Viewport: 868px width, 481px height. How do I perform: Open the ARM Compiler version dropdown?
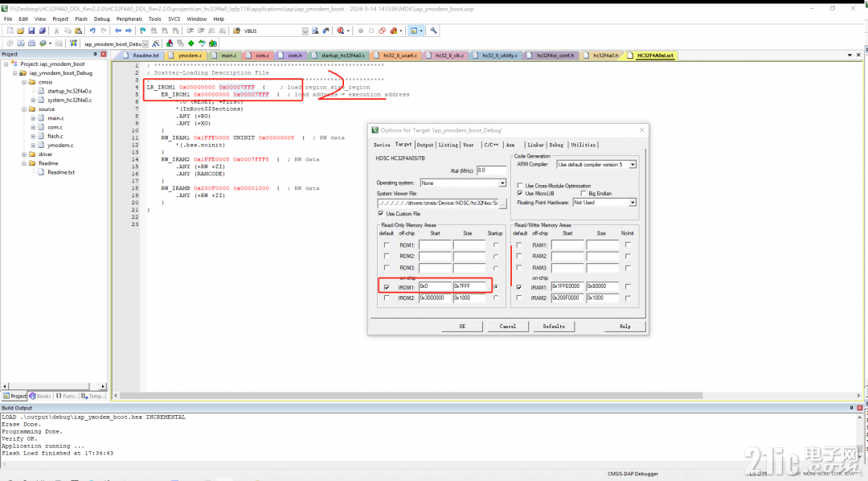tap(633, 165)
